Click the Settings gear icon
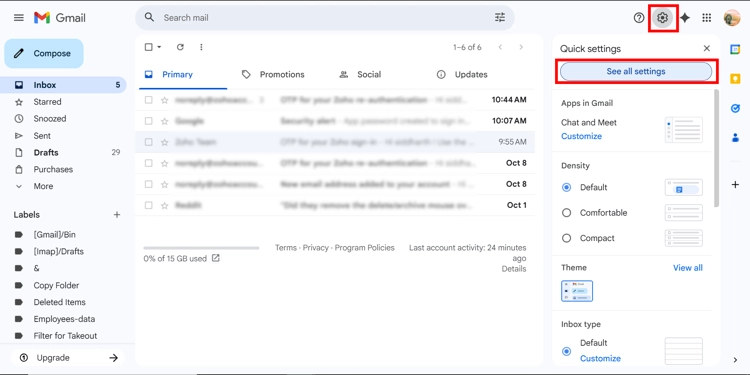Viewport: 750px width, 375px height. click(x=662, y=18)
